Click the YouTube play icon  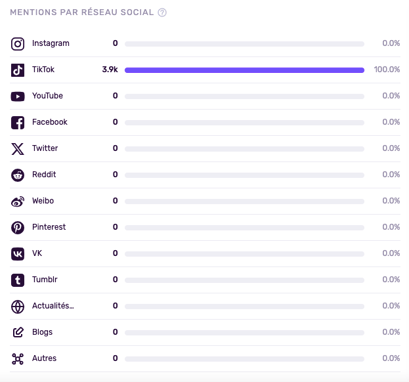pyautogui.click(x=18, y=96)
